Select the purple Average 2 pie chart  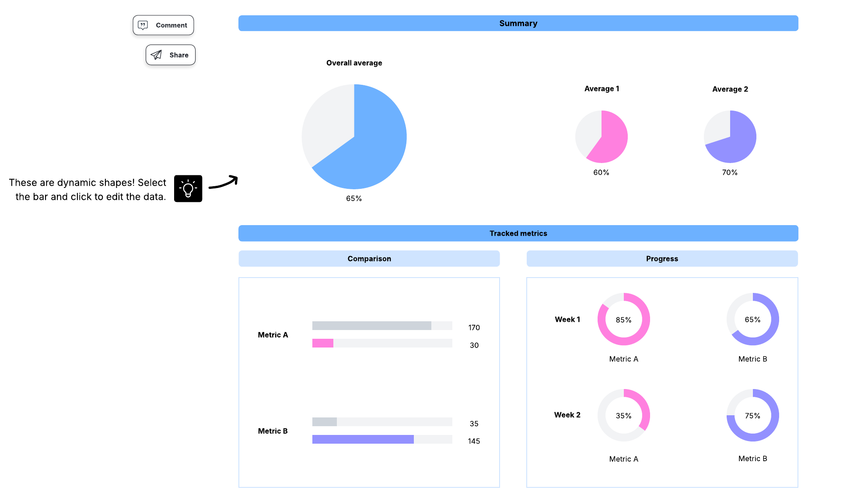[730, 136]
